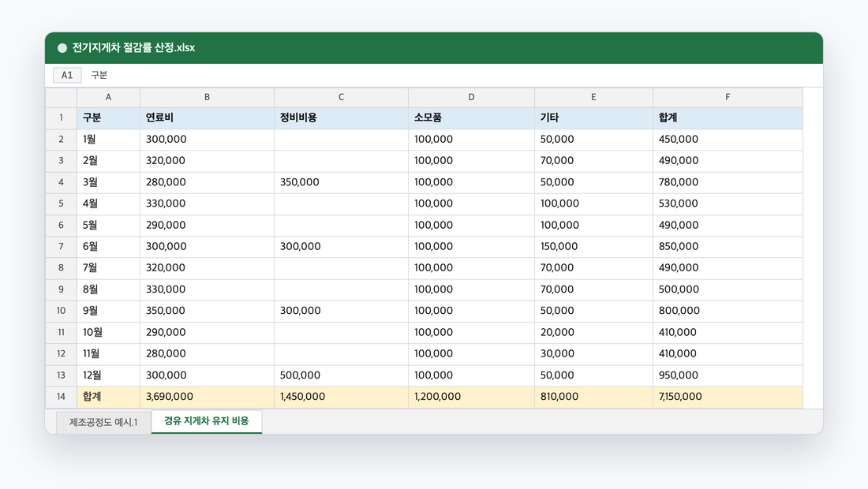Click the 810,000 other total cell
The width and height of the screenshot is (868, 489).
pyautogui.click(x=593, y=397)
